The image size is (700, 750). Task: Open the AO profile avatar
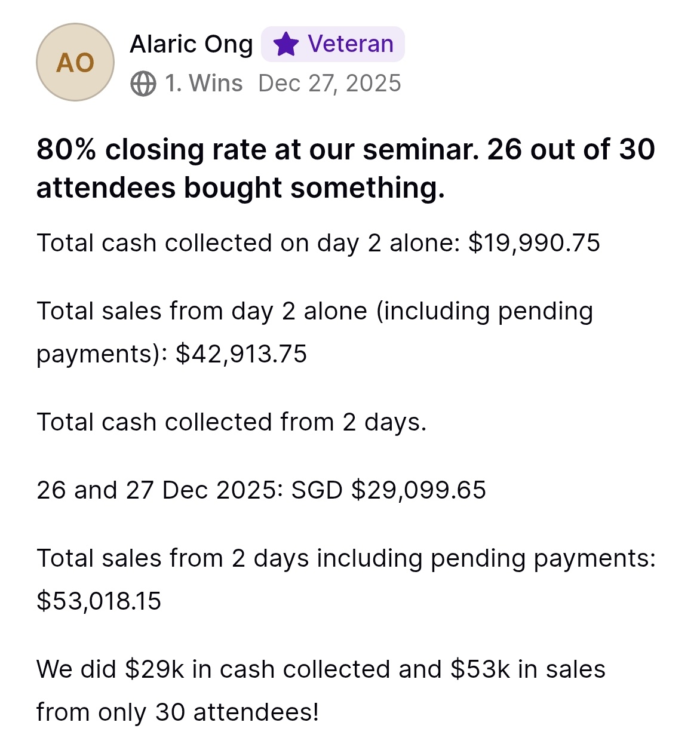tap(75, 62)
